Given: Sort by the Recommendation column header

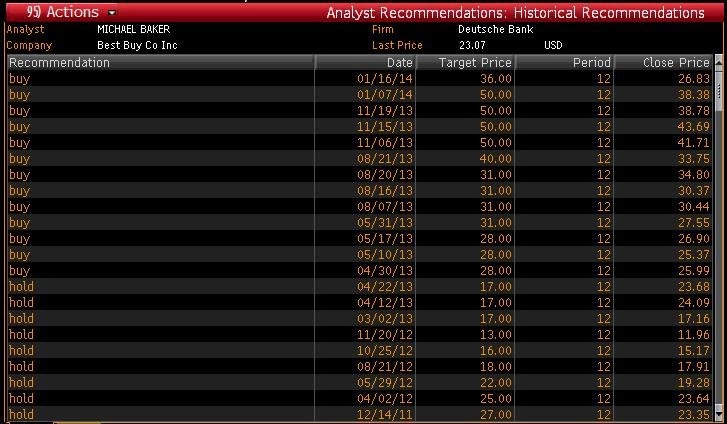Looking at the screenshot, I should click(161, 63).
